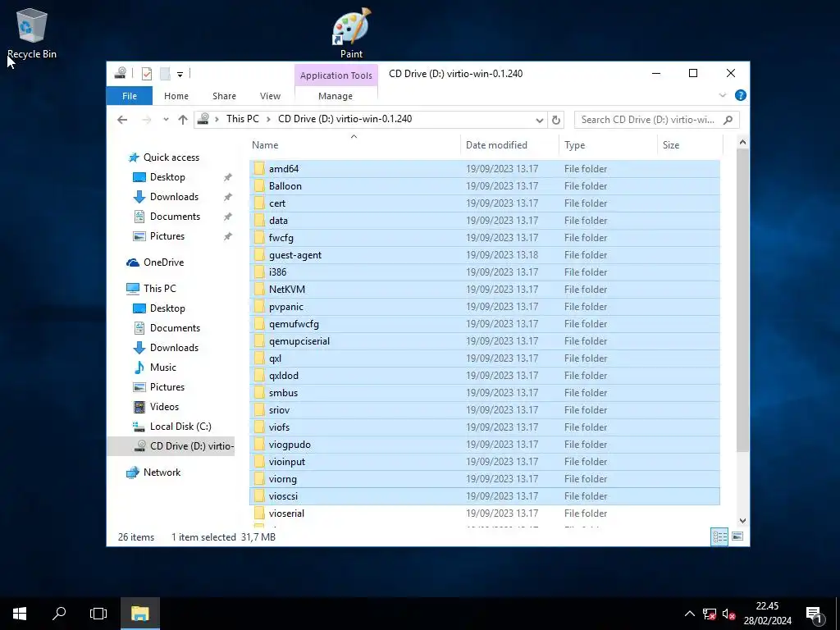The width and height of the screenshot is (840, 630).
Task: Click CD Drive (D:) breadcrumb in address bar
Action: click(x=345, y=119)
